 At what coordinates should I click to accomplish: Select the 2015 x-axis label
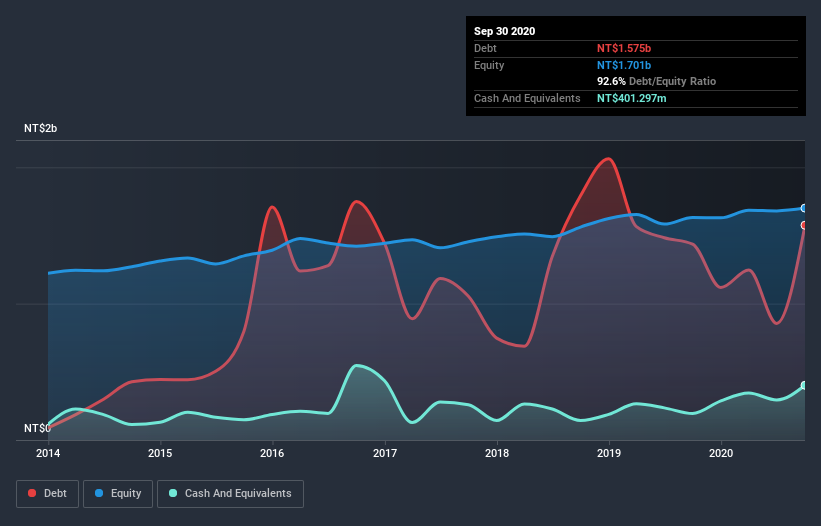[160, 453]
